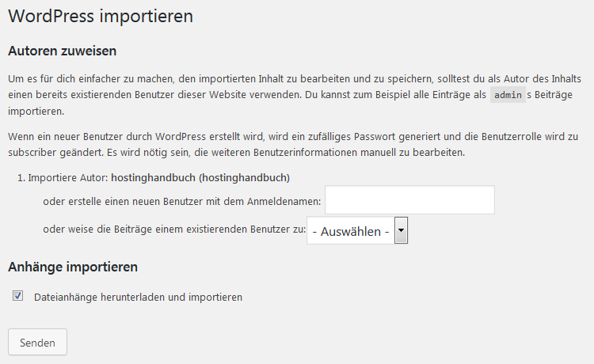Click the list number '1.' before Importiere
This screenshot has width=594, height=364.
pyautogui.click(x=21, y=178)
